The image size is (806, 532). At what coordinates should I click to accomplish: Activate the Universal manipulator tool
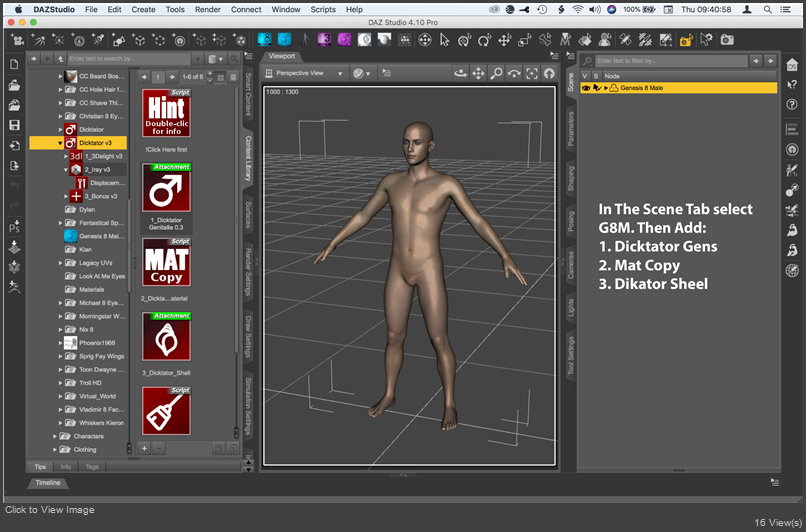465,40
